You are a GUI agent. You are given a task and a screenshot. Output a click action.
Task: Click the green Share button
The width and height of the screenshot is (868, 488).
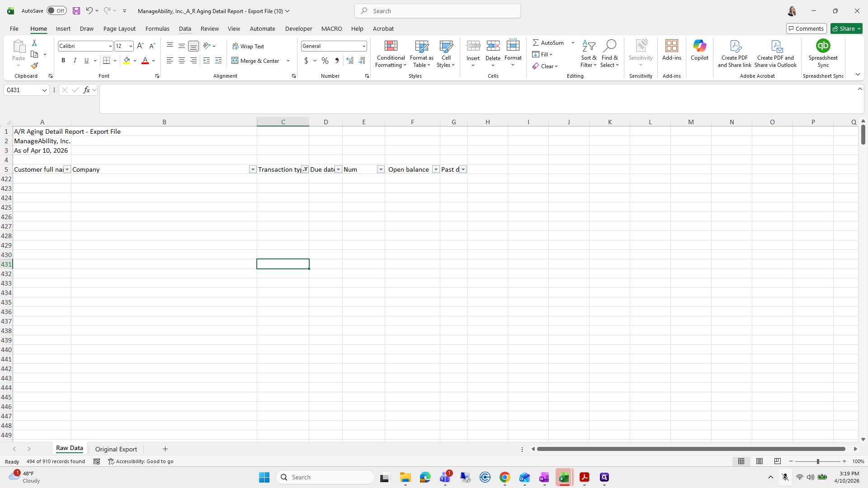tap(846, 28)
